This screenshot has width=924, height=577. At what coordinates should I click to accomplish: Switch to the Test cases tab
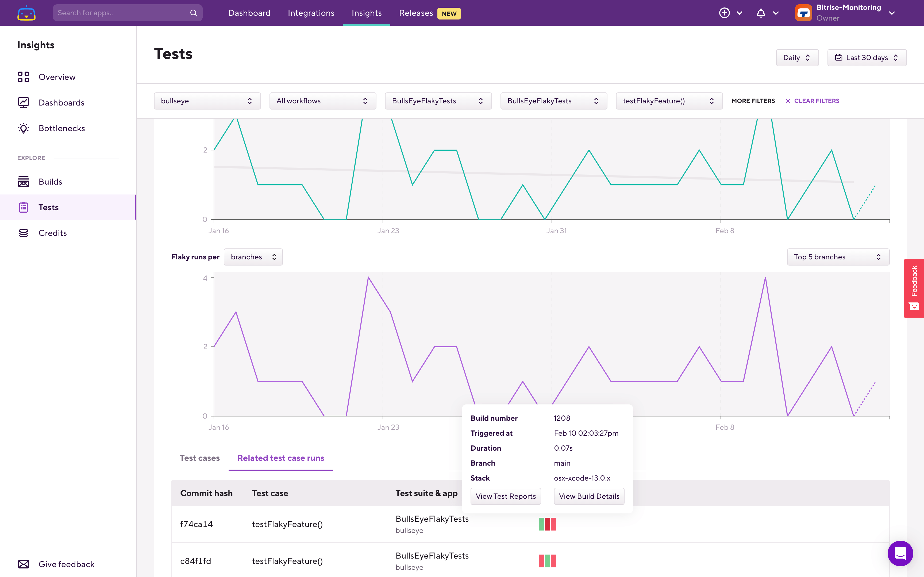pos(200,458)
